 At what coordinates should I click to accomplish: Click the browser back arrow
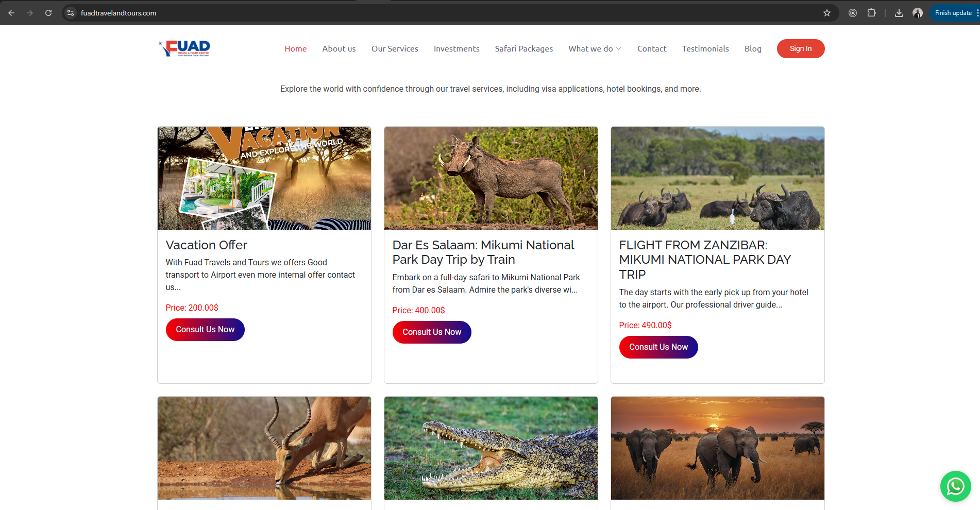[11, 12]
